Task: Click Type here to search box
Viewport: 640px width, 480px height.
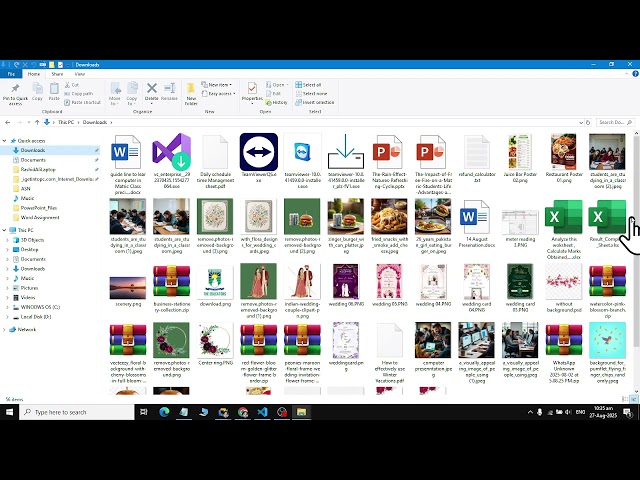Action: [x=77, y=412]
